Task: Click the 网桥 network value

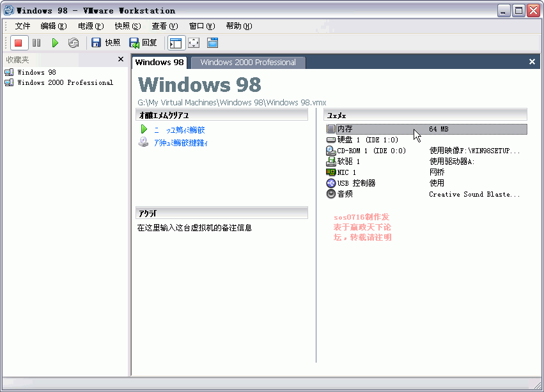Action: pyautogui.click(x=437, y=172)
